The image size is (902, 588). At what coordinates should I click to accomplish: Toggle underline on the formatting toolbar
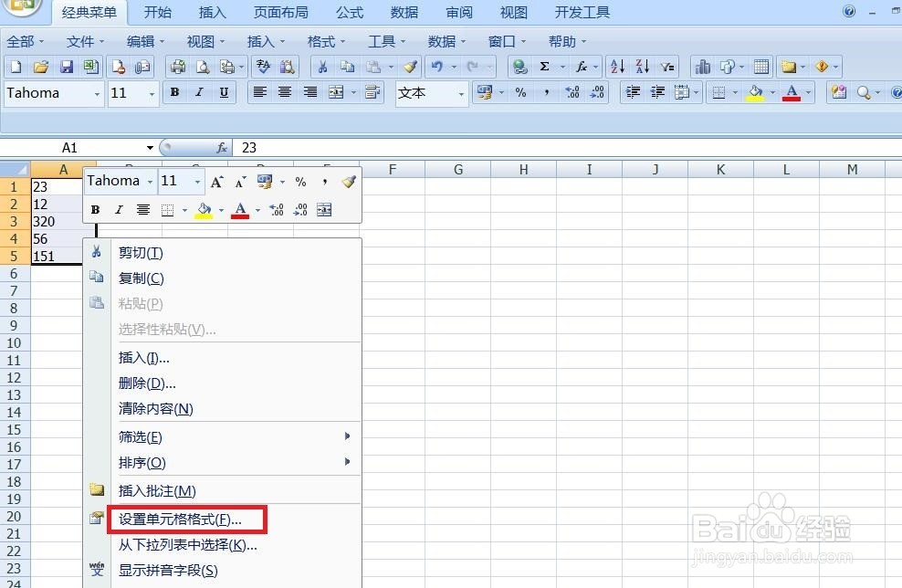[224, 92]
